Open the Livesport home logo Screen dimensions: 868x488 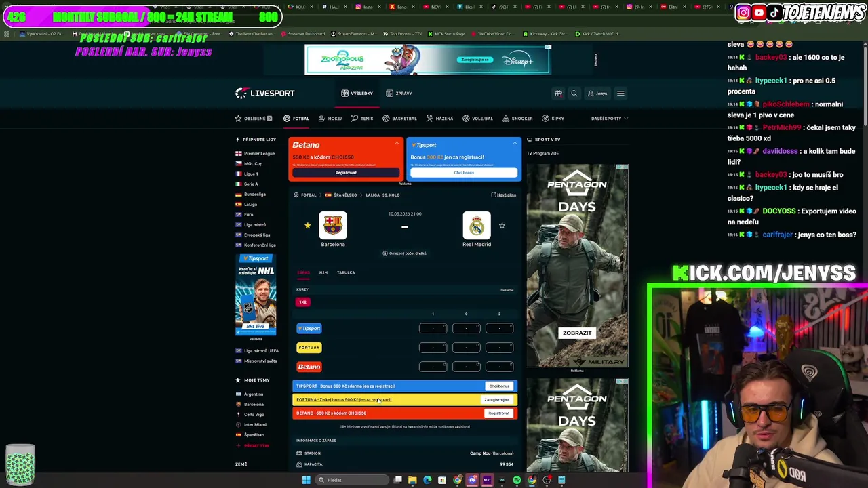point(265,94)
